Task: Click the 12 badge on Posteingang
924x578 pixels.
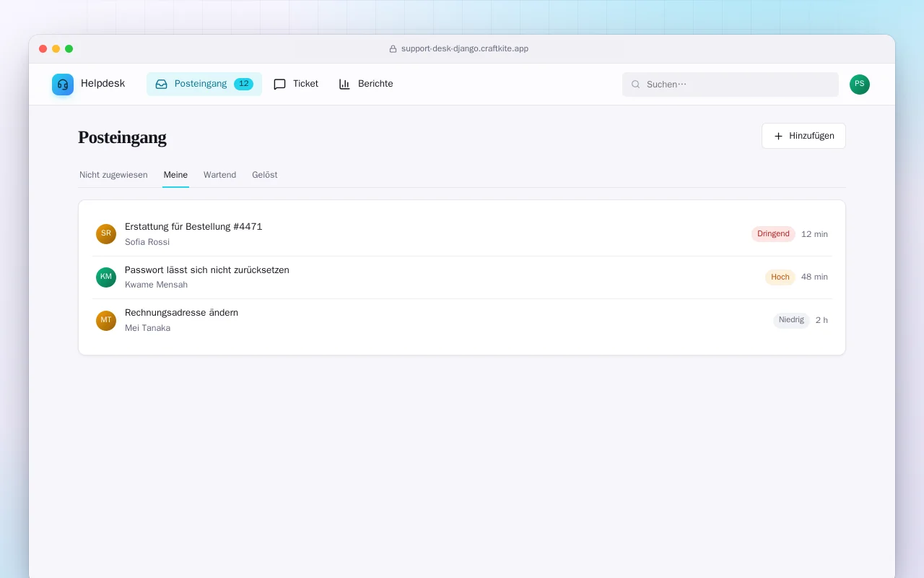Action: pyautogui.click(x=243, y=84)
